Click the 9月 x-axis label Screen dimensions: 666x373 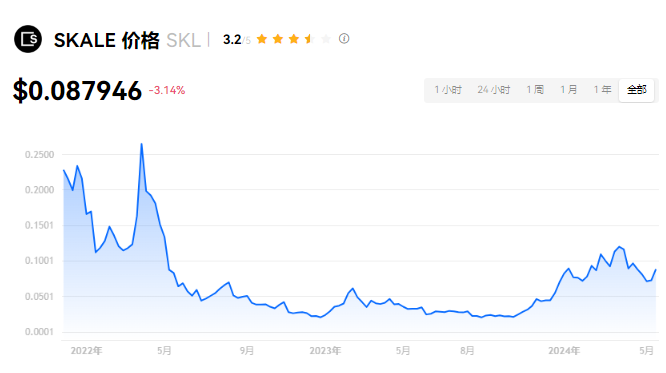tap(247, 351)
